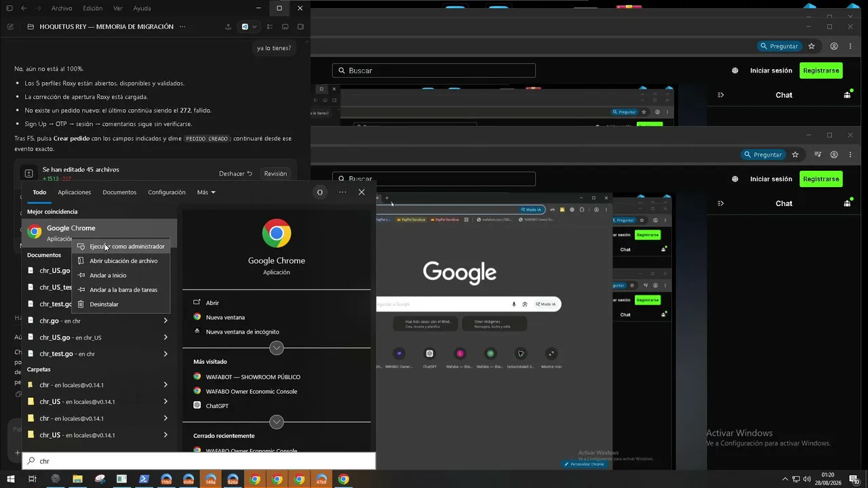The height and width of the screenshot is (488, 868).
Task: Expand the chevron above Cerrado recientemente
Action: tap(277, 422)
